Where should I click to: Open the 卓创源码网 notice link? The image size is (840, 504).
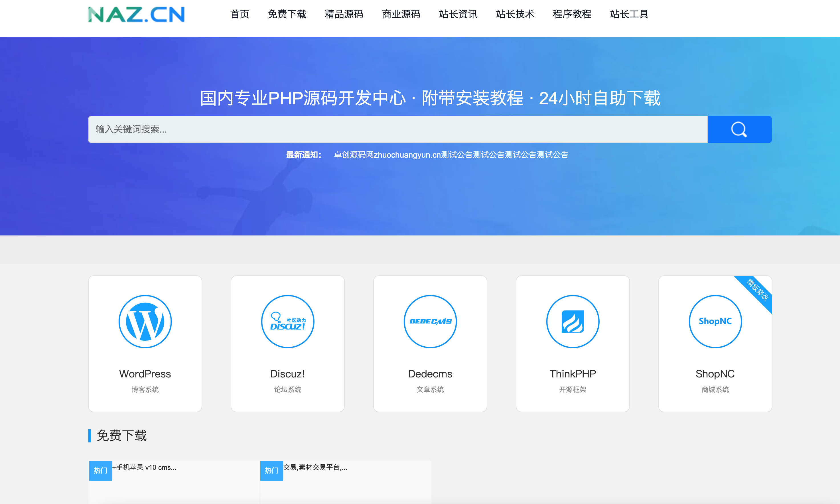(x=451, y=155)
